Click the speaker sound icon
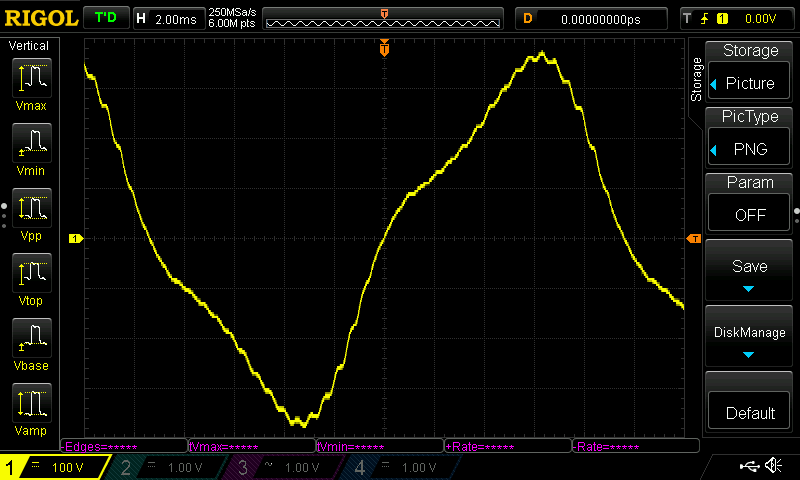 (x=774, y=465)
